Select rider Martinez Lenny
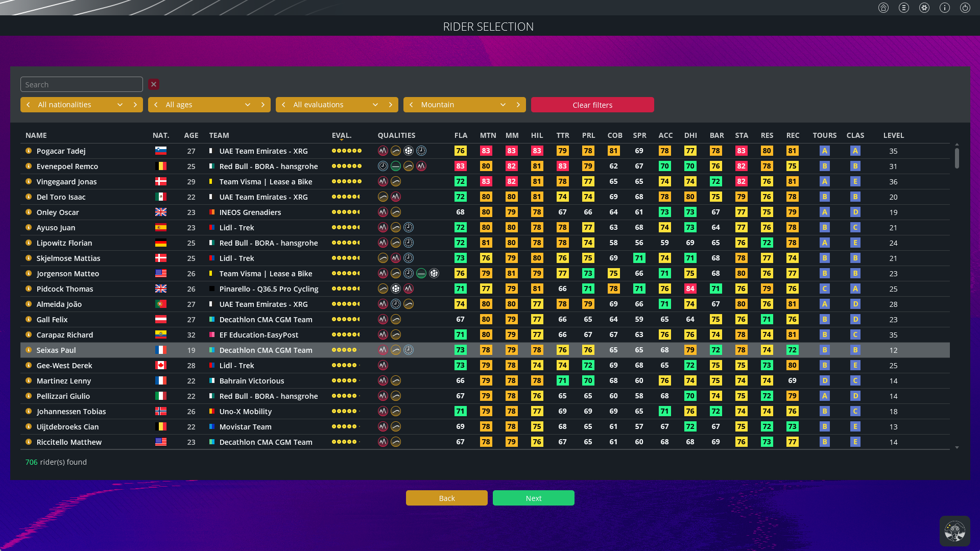The image size is (980, 551). tap(485, 380)
